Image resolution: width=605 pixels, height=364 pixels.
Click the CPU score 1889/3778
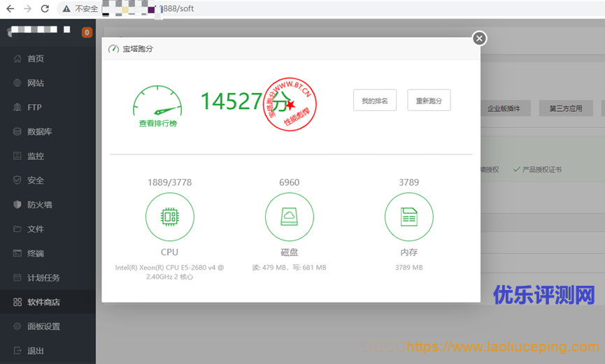coord(170,182)
